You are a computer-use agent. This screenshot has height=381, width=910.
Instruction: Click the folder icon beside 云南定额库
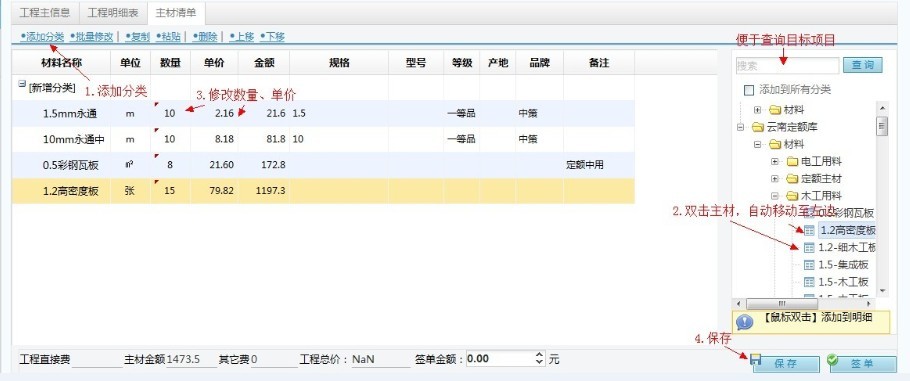pos(757,127)
